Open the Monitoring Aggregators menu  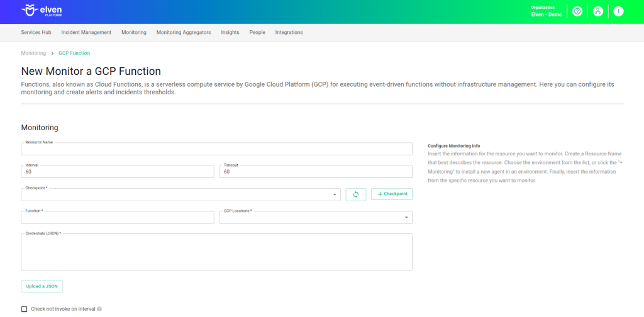184,33
